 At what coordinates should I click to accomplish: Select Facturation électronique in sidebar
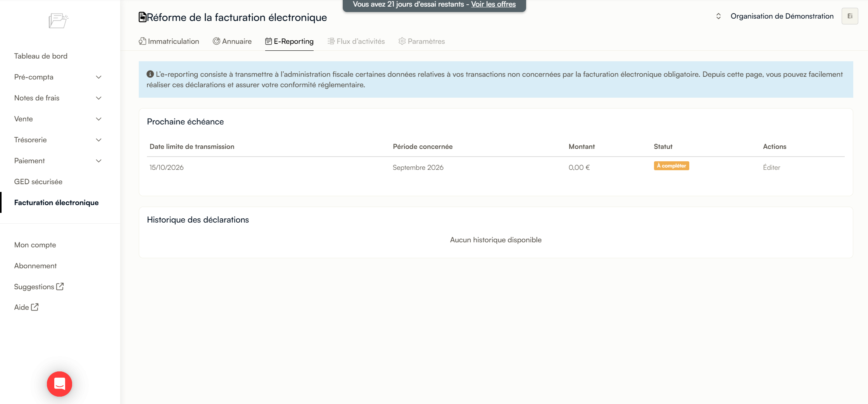56,202
